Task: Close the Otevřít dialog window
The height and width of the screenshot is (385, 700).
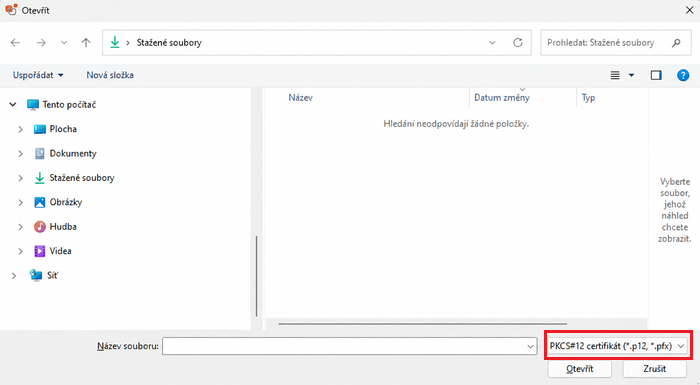Action: [689, 10]
